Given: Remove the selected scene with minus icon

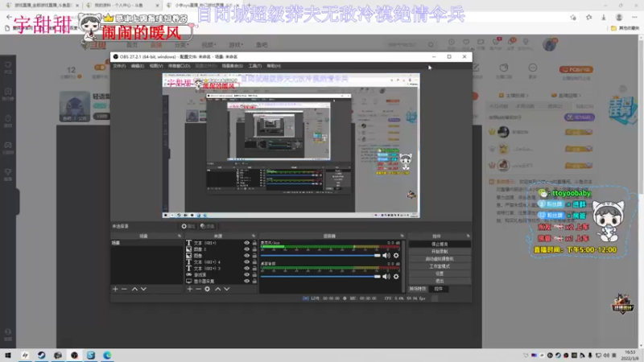Looking at the screenshot, I should point(124,289).
